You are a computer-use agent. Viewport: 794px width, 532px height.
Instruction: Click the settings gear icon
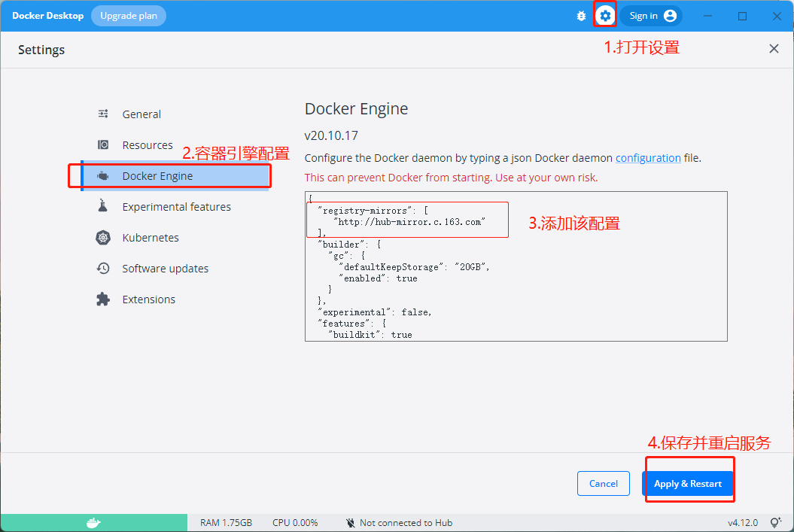(604, 17)
